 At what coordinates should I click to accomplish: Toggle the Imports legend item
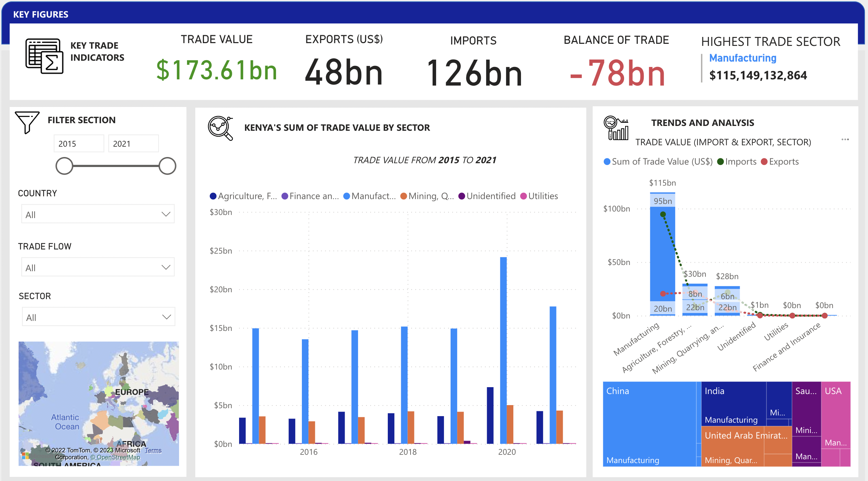coord(737,162)
